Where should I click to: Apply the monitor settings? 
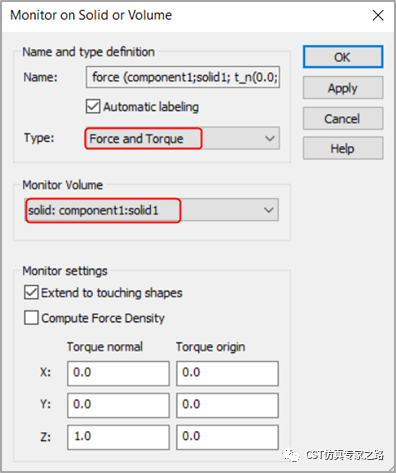pos(343,88)
